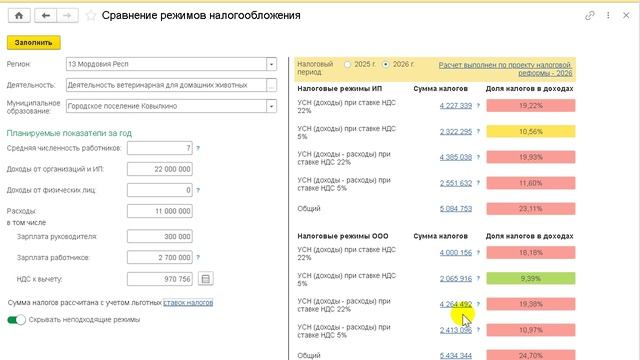Close the comparison form with X

tap(626, 16)
